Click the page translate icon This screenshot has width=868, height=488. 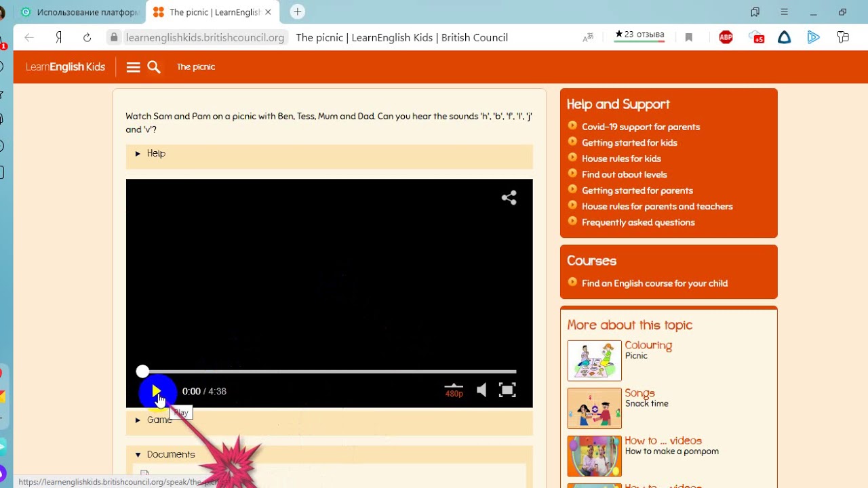pyautogui.click(x=587, y=38)
